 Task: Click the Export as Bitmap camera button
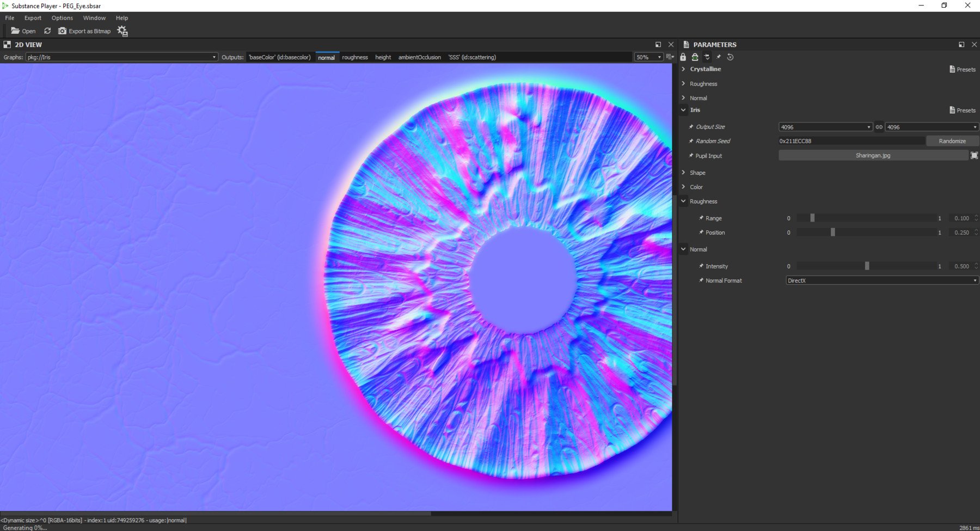pyautogui.click(x=84, y=31)
